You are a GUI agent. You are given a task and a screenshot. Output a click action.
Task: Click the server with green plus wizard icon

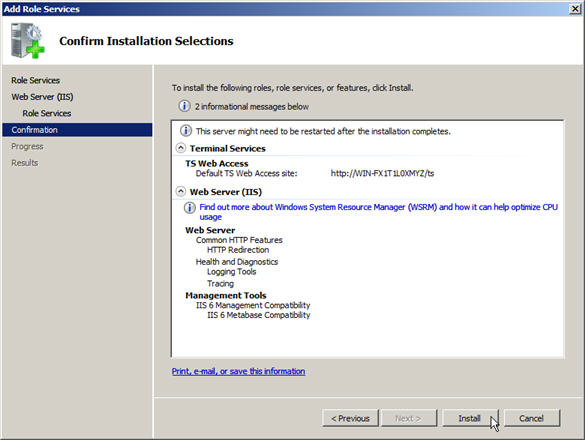pos(28,40)
